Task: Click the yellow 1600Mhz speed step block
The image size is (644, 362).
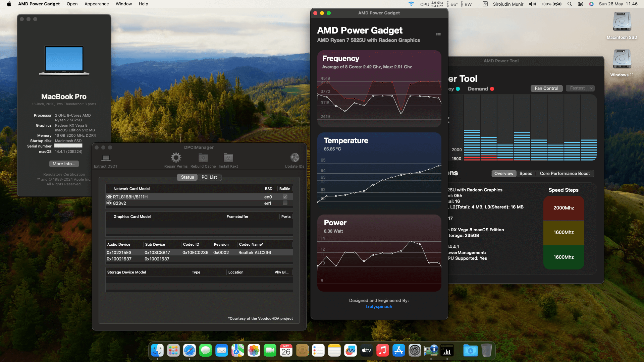Action: point(564,233)
